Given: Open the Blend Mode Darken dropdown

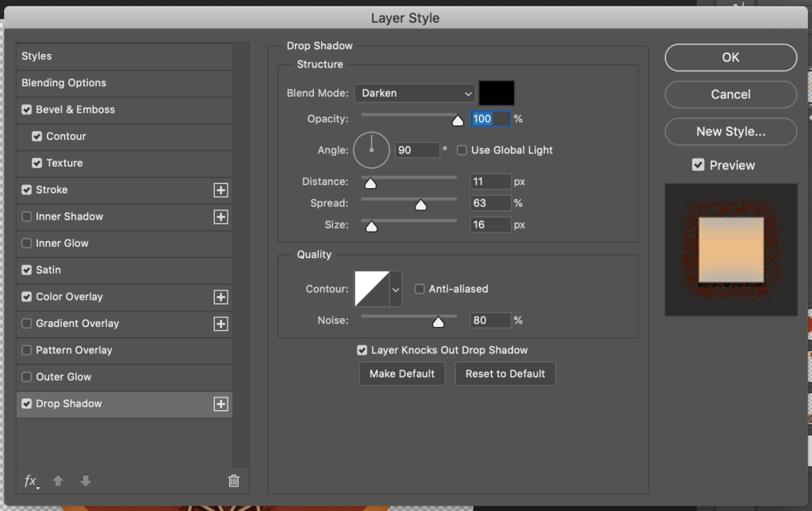Looking at the screenshot, I should pos(414,94).
